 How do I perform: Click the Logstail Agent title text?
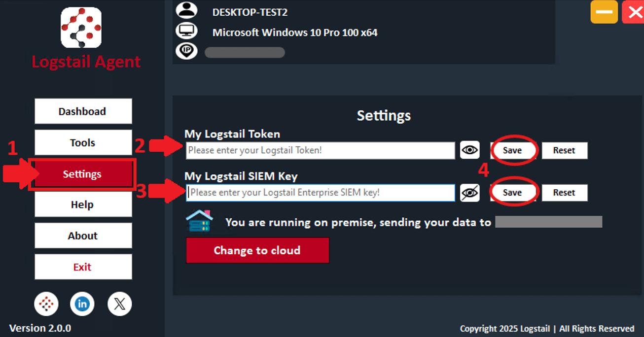click(86, 62)
